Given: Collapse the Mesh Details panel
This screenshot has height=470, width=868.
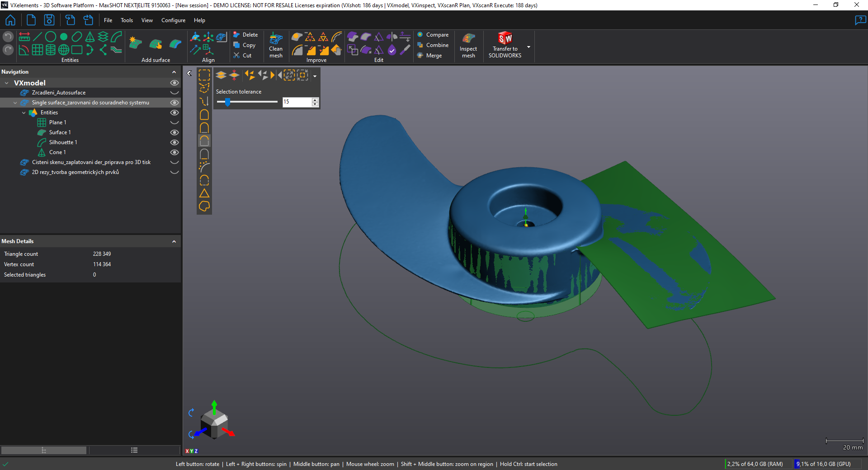Looking at the screenshot, I should (174, 241).
